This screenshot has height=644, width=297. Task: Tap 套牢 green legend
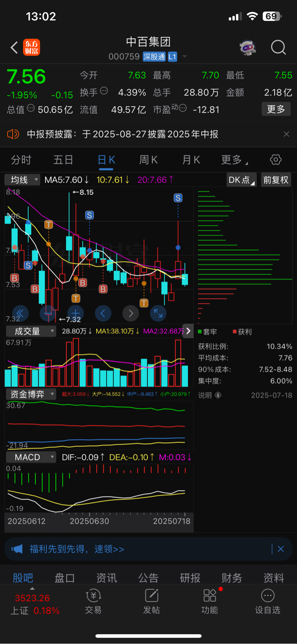pos(207,332)
